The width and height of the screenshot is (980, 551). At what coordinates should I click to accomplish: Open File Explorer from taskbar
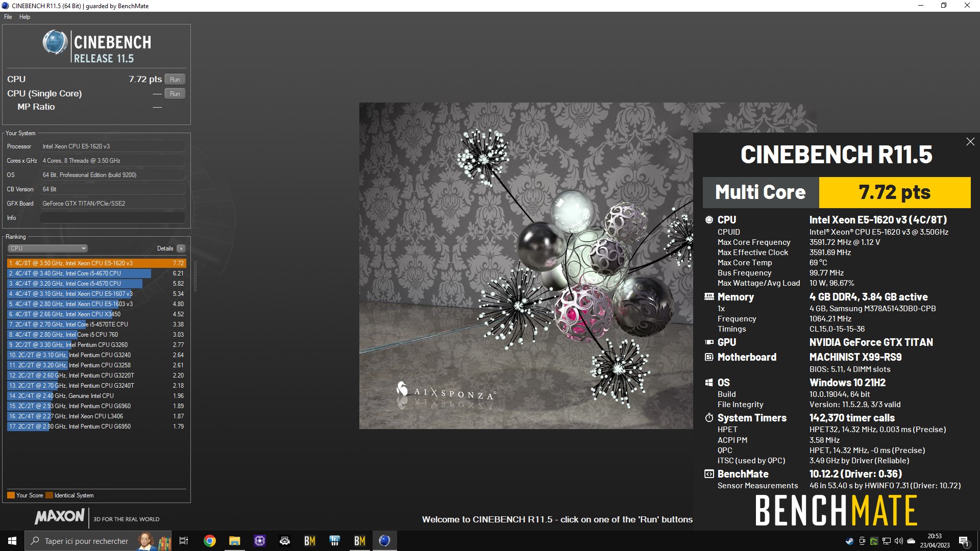[234, 541]
